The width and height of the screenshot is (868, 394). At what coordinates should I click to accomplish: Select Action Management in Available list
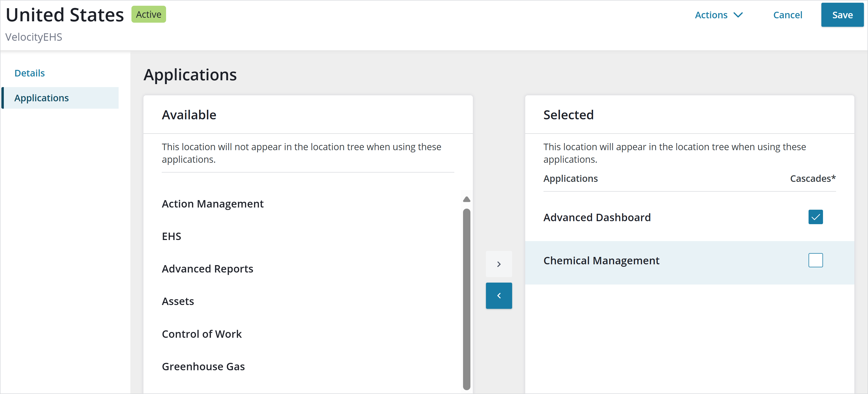[x=213, y=204]
